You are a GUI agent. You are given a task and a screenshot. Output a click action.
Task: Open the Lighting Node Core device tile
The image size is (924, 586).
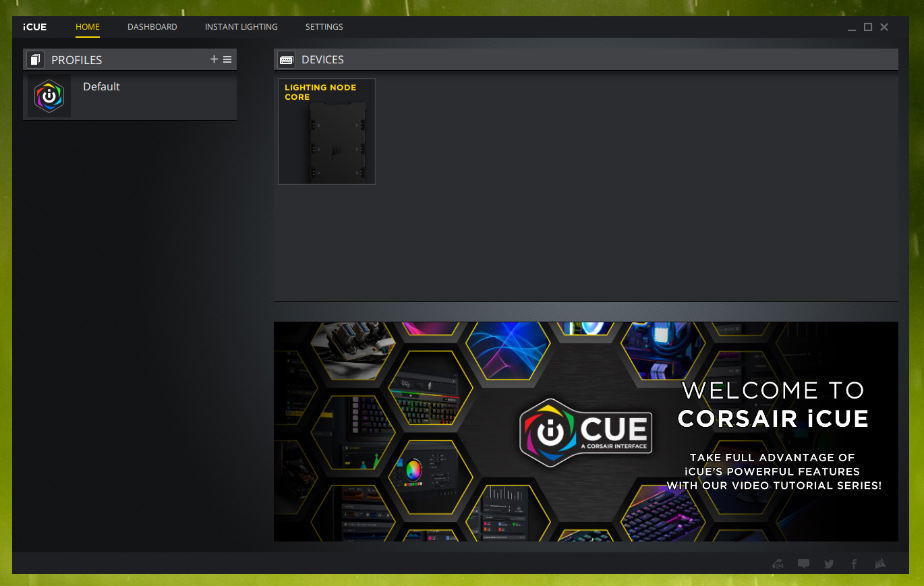tap(326, 131)
